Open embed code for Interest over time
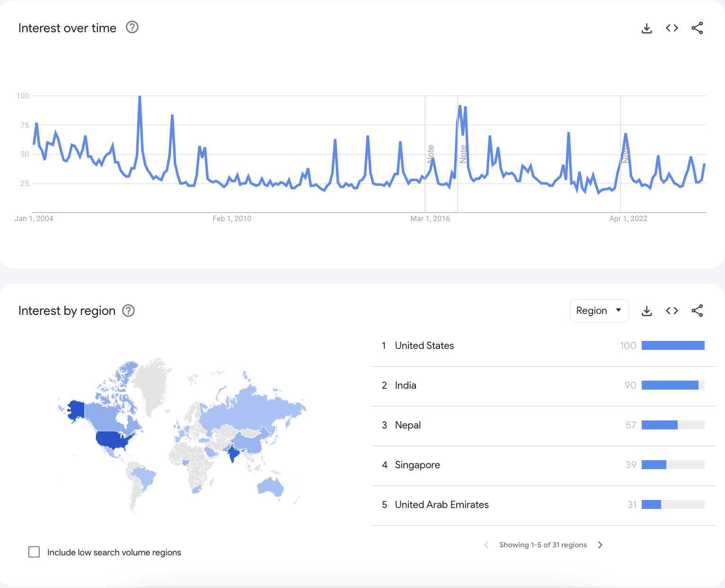 pyautogui.click(x=672, y=28)
